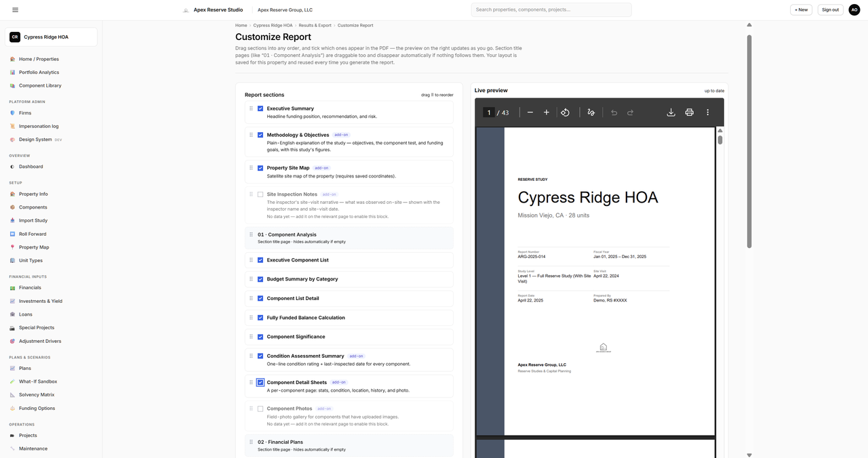The image size is (868, 458).
Task: Click the Portfolio Analytics chart icon
Action: 12,72
